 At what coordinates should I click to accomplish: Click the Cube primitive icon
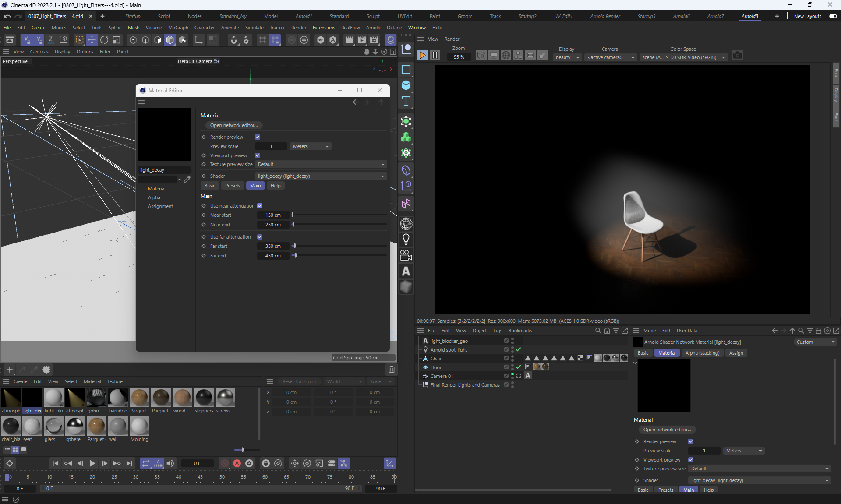406,85
